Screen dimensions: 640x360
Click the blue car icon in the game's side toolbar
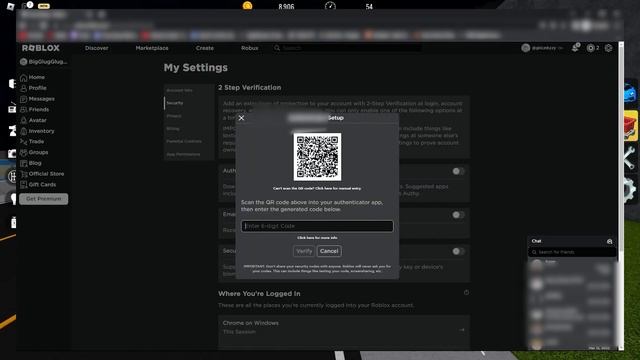tap(630, 94)
